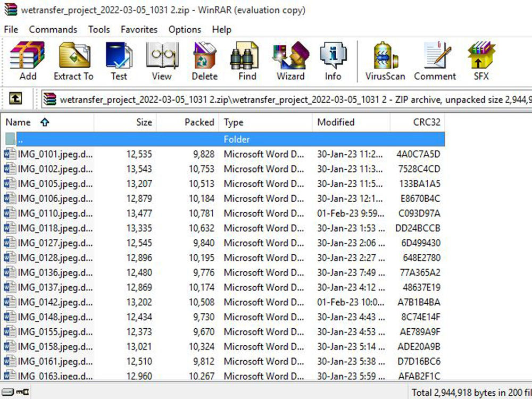This screenshot has height=399, width=532.
Task: Click CRC32 value 8C74E14F
Action: coord(421,317)
